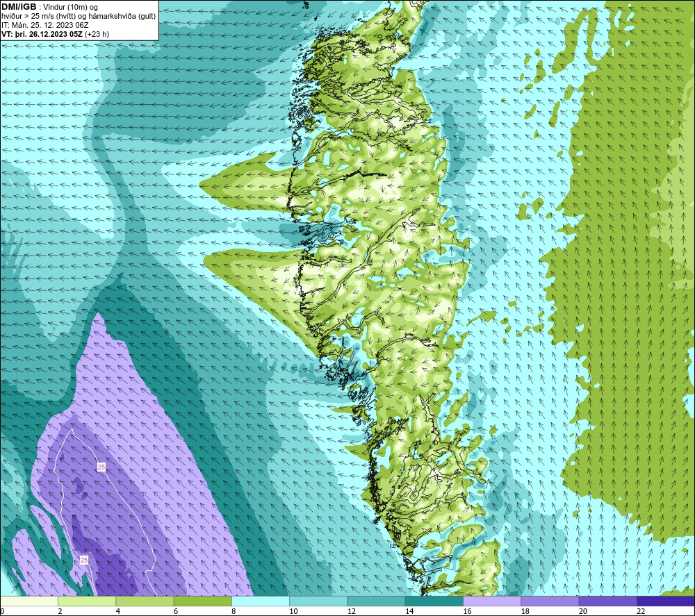The height and width of the screenshot is (616, 695).
Task: Click the medium cyan 10–12 legend swatch
Action: point(318,601)
